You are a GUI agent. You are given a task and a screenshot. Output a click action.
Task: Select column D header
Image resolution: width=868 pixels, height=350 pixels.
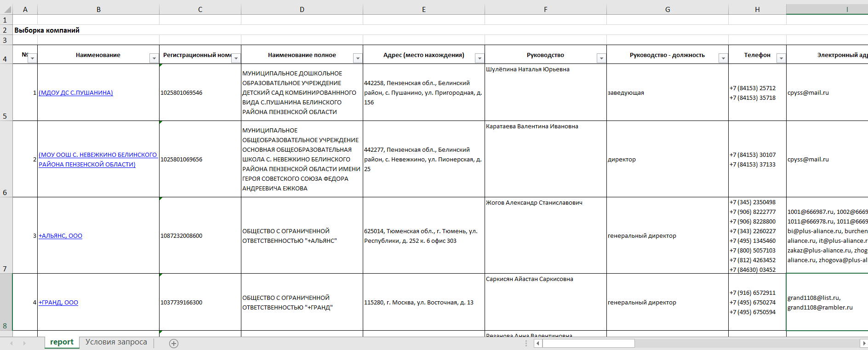(302, 9)
